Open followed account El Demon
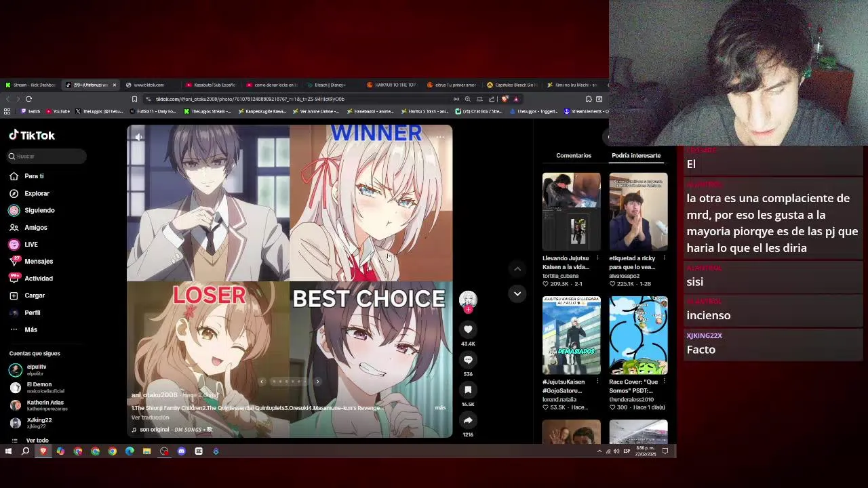This screenshot has height=488, width=868. 37,387
